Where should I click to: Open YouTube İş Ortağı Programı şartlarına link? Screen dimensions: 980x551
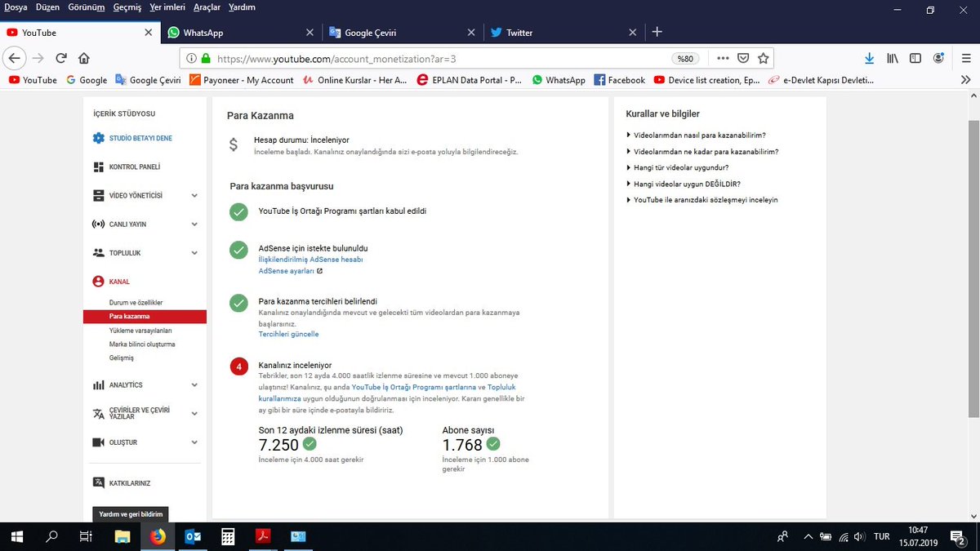click(x=414, y=387)
